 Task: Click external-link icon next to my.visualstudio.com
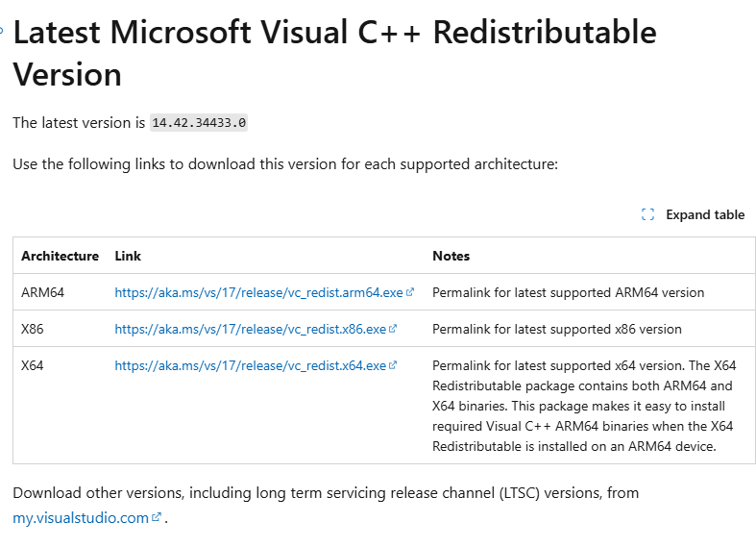pos(157,517)
